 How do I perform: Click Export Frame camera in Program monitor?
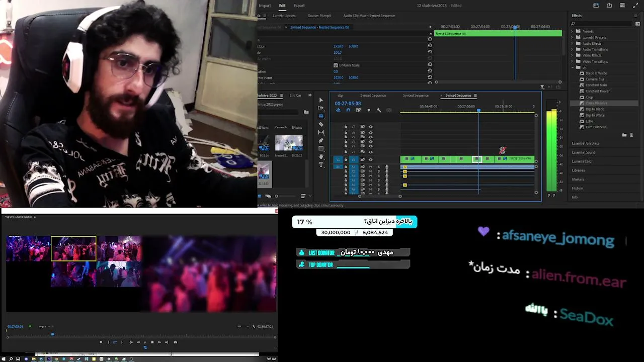(175, 342)
